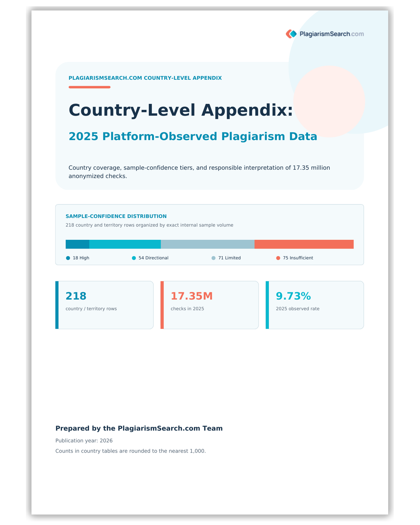Click the coral Insufficient segment of distribution bar
420x525 pixels.
point(304,244)
